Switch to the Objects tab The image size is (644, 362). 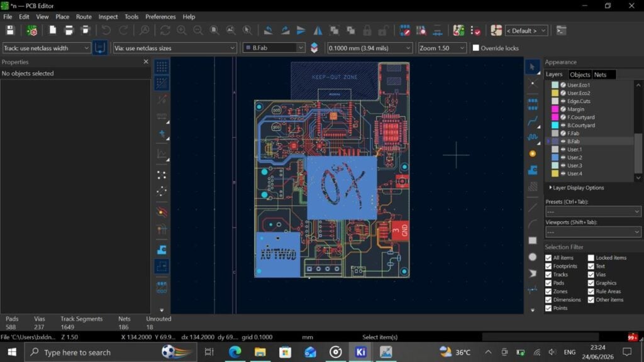tap(580, 74)
